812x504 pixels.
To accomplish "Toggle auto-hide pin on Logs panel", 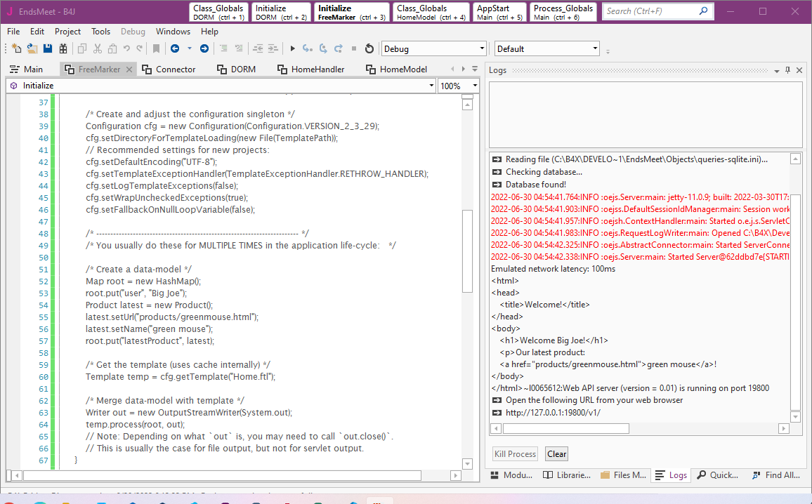I will click(787, 70).
